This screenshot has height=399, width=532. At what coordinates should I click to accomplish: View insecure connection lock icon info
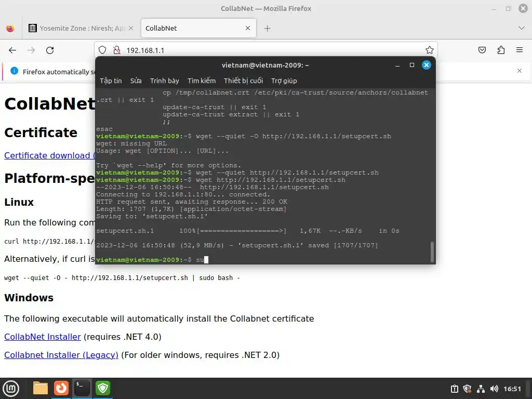coord(117,50)
